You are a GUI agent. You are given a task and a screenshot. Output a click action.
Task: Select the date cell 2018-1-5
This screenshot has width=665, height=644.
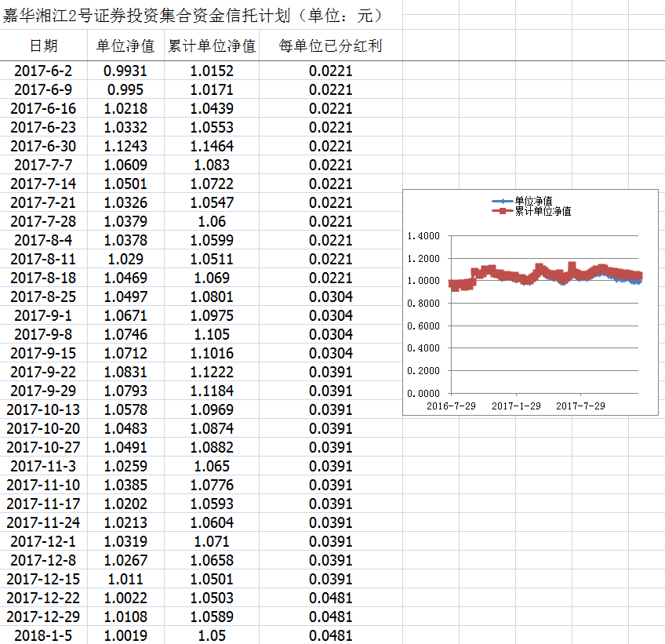[43, 635]
